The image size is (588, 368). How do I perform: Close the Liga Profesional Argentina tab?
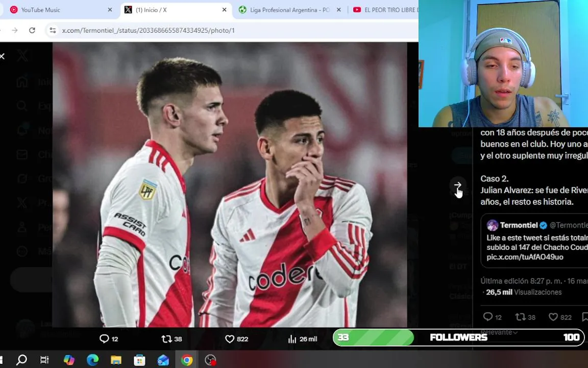[x=338, y=10]
